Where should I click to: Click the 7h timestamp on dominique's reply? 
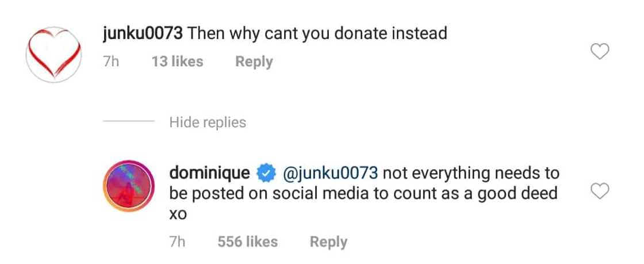click(x=178, y=242)
